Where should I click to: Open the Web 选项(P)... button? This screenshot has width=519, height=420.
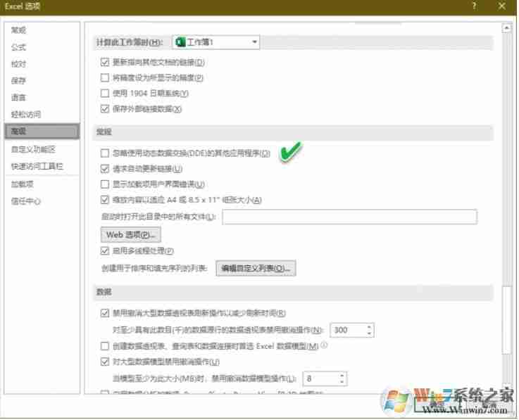point(131,234)
